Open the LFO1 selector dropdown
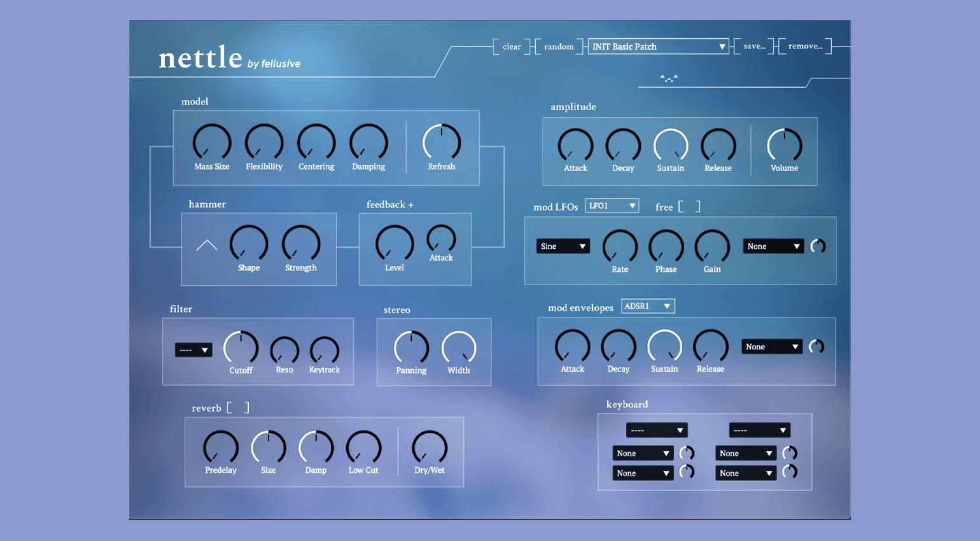Screen dimensions: 980x541 click(612, 206)
